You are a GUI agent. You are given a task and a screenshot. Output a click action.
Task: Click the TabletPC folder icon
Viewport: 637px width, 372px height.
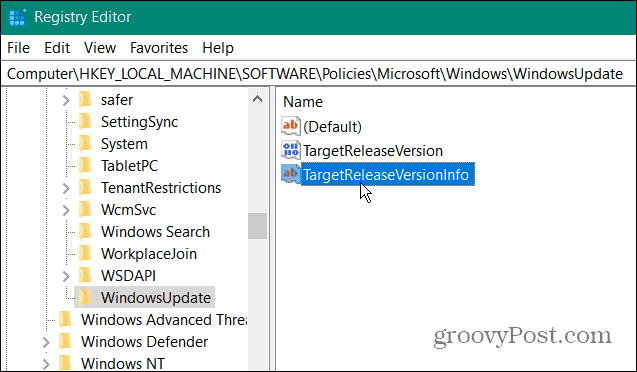coord(85,165)
